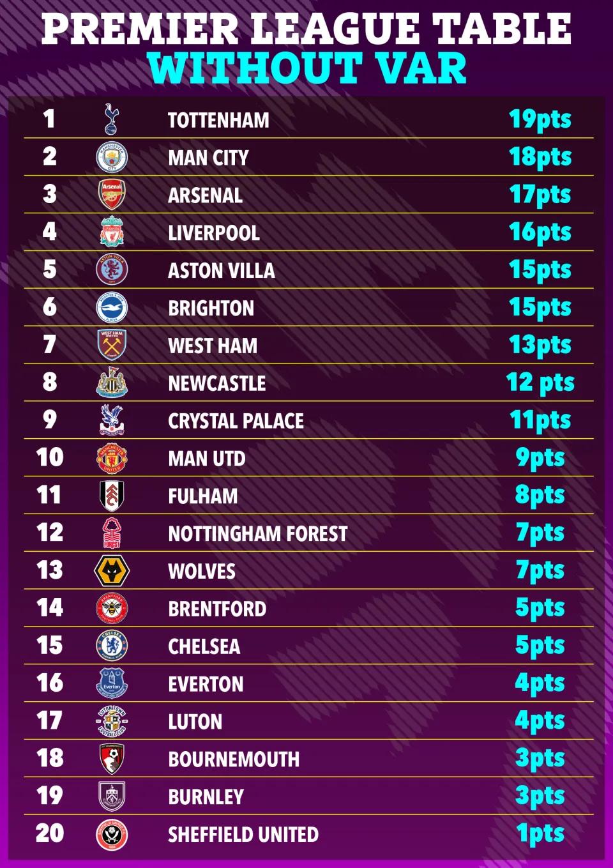Click the Brighton club logo
Image resolution: width=613 pixels, height=868 pixels.
click(112, 307)
